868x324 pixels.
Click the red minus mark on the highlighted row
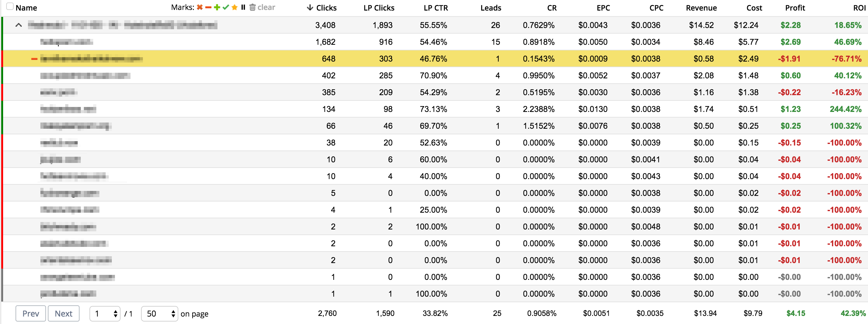click(34, 59)
